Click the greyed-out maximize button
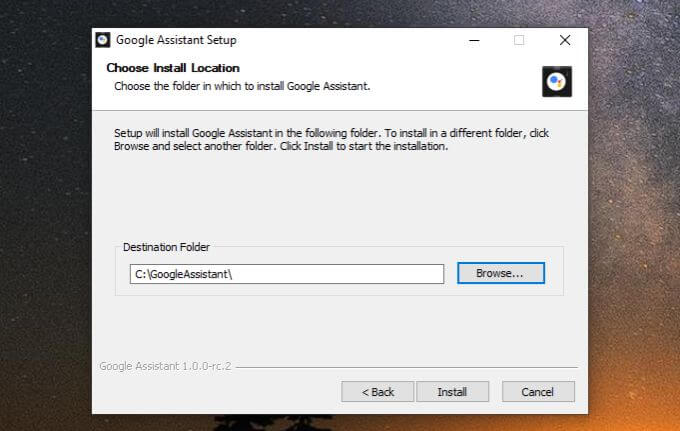Viewport: 680px width, 431px height. (519, 41)
